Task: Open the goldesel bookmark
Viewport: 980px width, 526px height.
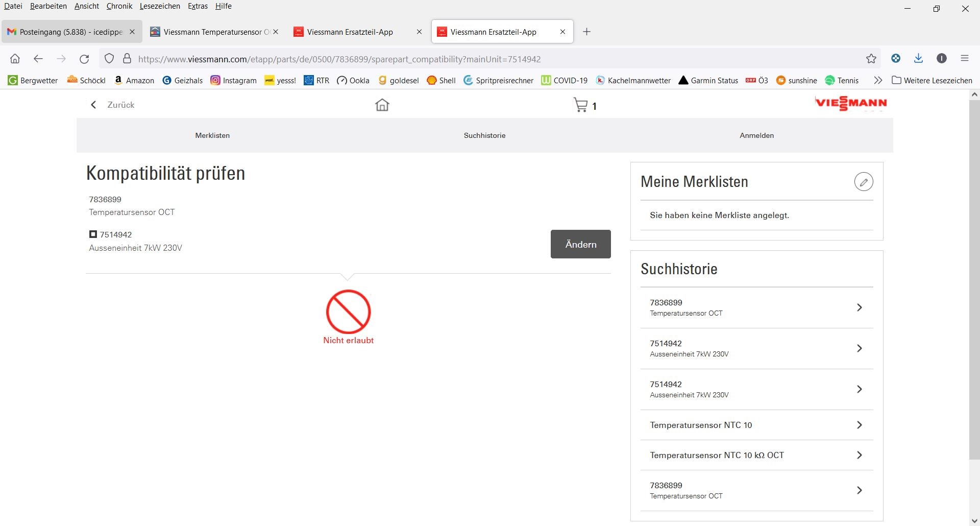Action: coord(399,80)
